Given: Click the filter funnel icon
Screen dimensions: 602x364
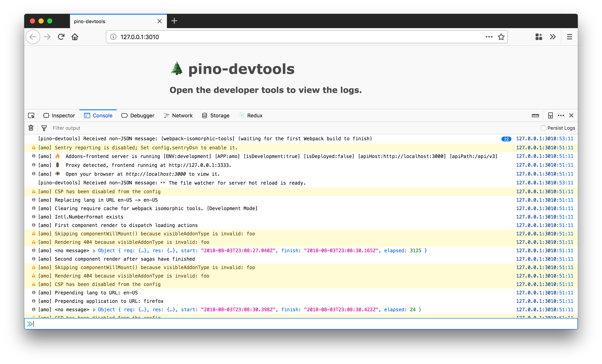Looking at the screenshot, I should coord(44,128).
